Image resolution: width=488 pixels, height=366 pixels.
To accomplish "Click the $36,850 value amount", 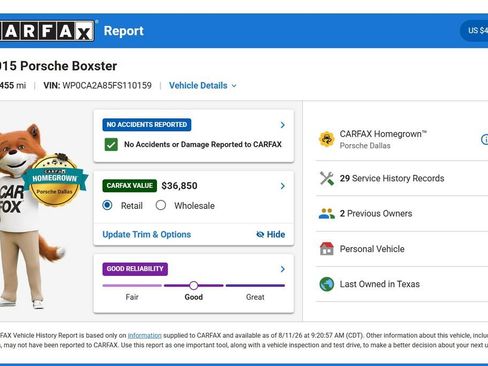I will [x=179, y=186].
